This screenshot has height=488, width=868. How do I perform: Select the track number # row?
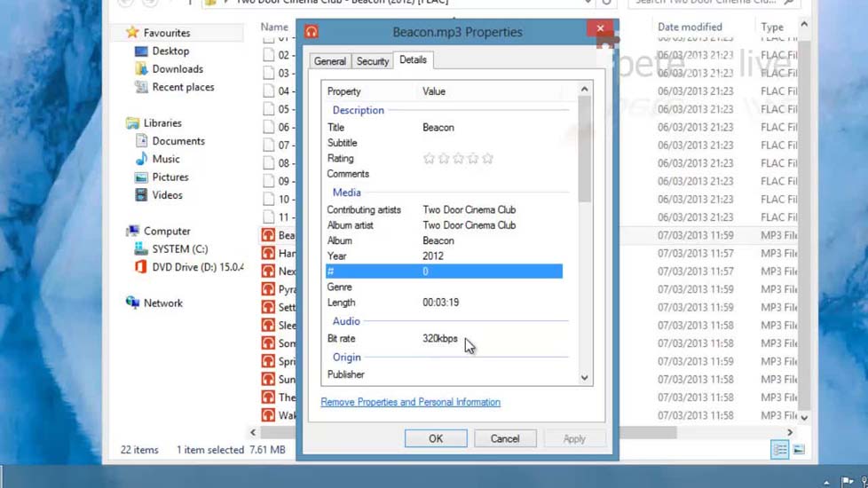(x=444, y=272)
